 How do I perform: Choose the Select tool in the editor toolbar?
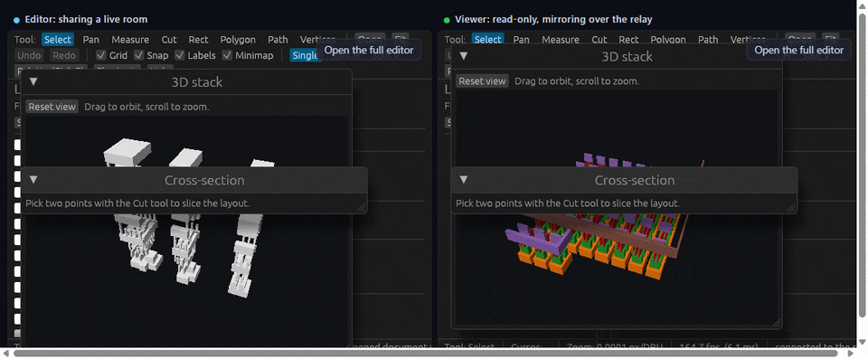click(x=58, y=39)
